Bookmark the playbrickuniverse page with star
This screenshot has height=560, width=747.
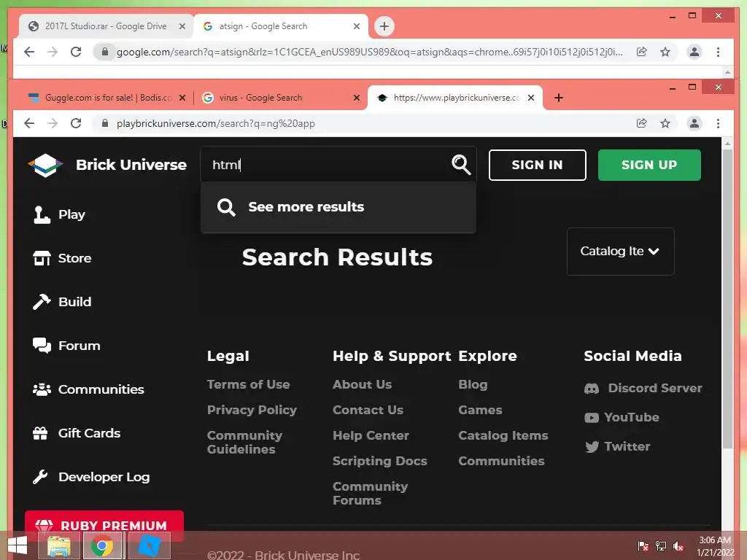tap(665, 123)
